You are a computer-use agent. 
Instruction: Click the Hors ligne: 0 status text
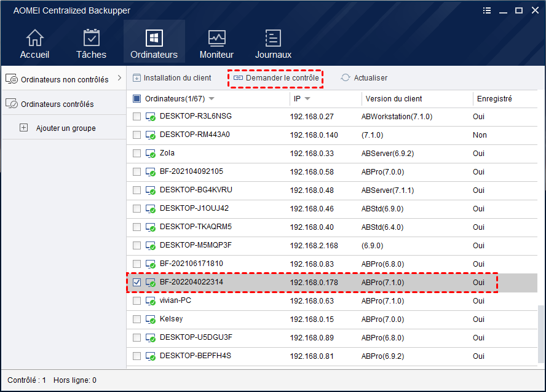[x=75, y=380]
